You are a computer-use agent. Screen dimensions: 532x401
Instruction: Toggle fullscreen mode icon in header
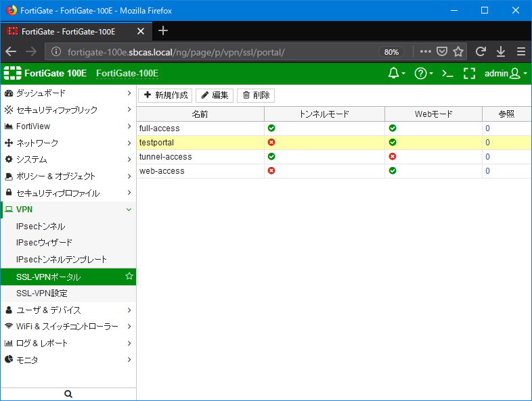point(469,73)
